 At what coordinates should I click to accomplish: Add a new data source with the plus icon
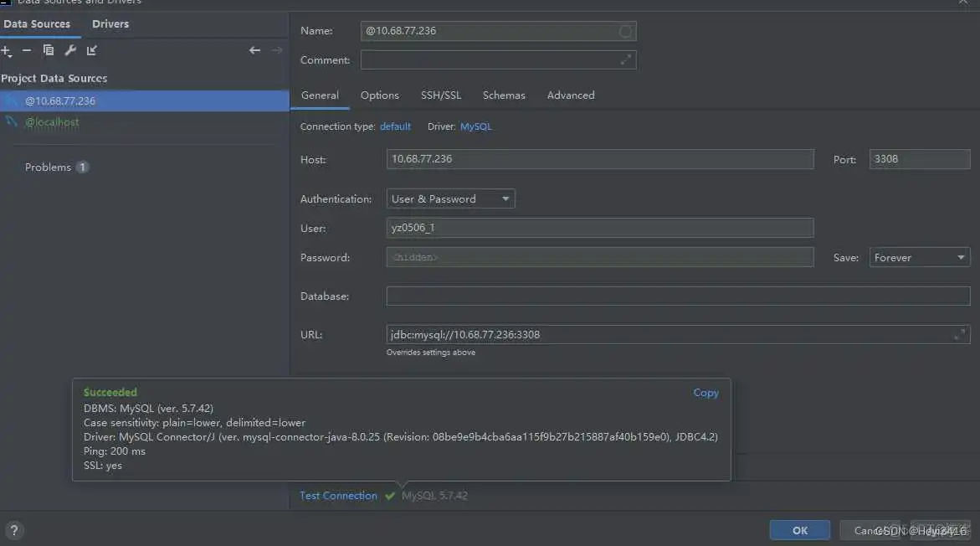coord(5,50)
